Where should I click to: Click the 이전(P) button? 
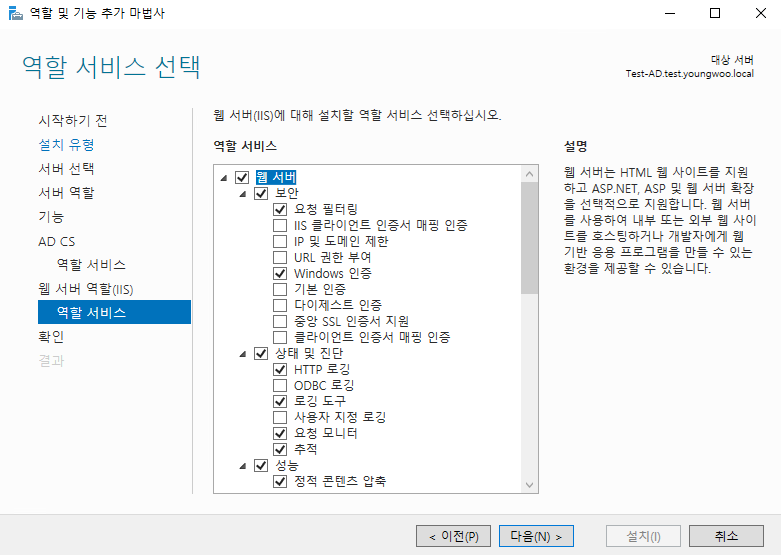coord(453,536)
